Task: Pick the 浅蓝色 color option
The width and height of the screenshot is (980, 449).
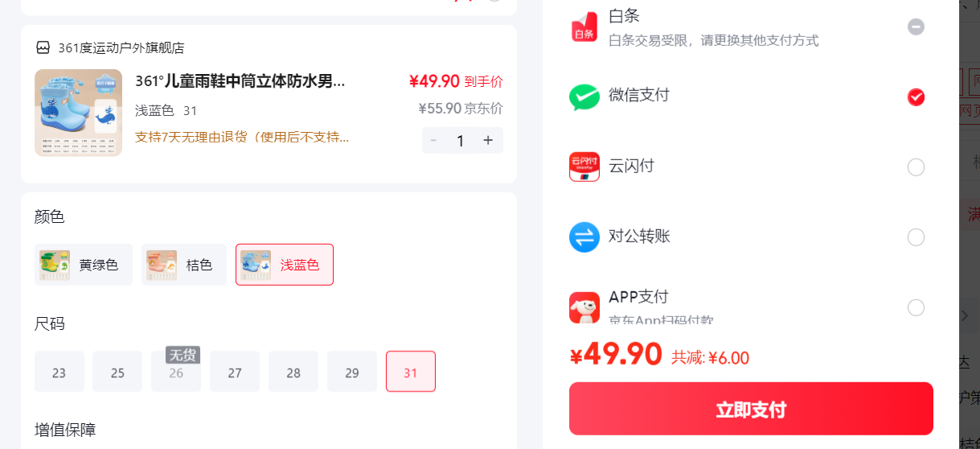Action: tap(285, 265)
